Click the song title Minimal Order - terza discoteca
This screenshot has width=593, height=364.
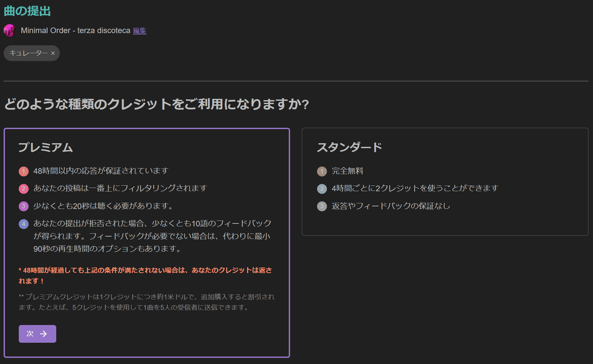(74, 30)
